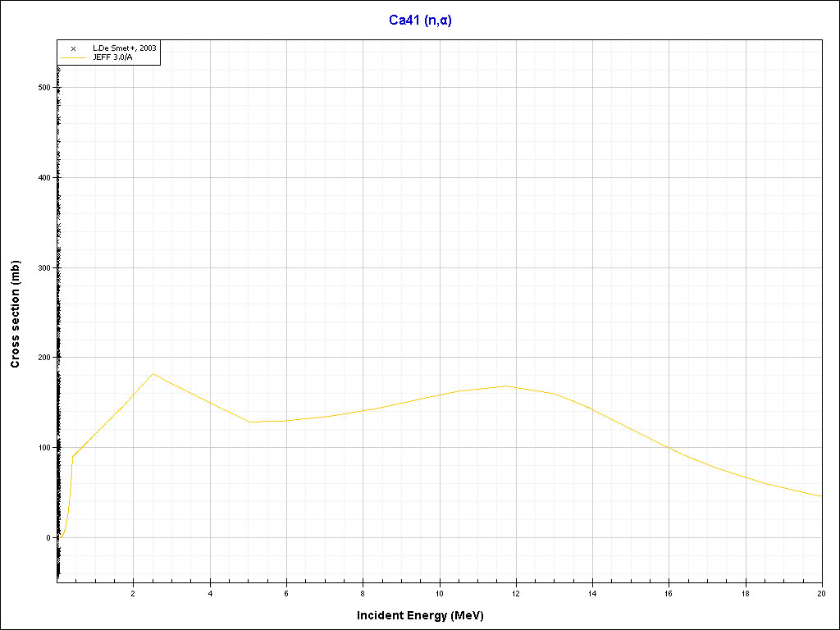Click the 10 tick label on the x-axis
Image resolution: width=840 pixels, height=630 pixels.
tap(440, 593)
